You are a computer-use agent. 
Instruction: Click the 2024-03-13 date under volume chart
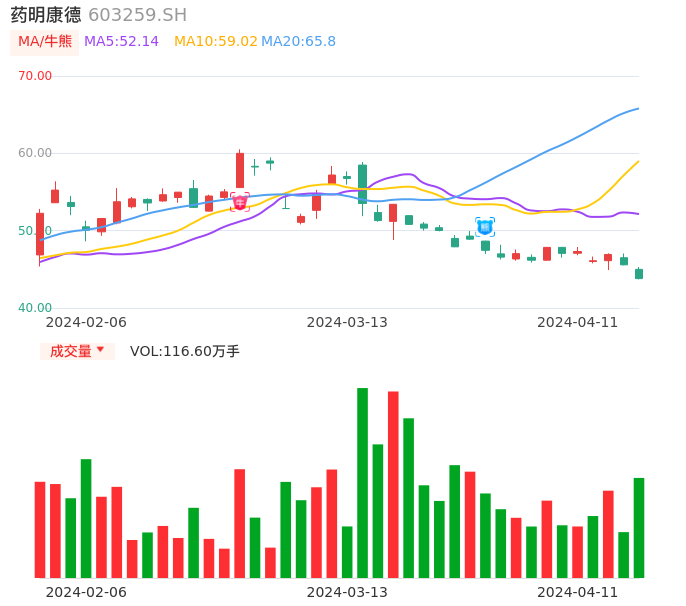tap(347, 592)
